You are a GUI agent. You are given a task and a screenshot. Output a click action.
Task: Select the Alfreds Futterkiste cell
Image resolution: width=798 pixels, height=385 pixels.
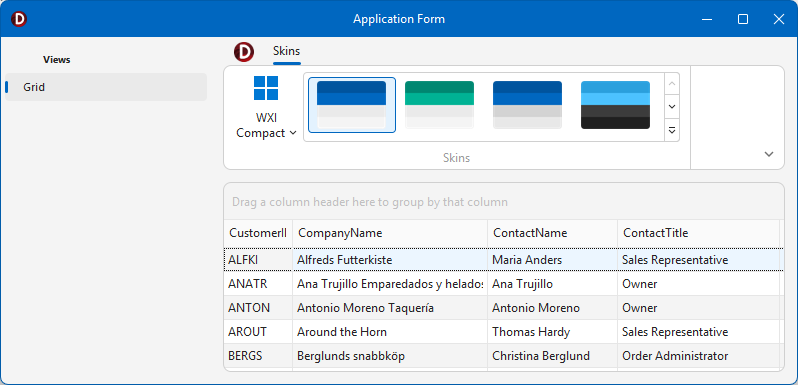coord(390,260)
